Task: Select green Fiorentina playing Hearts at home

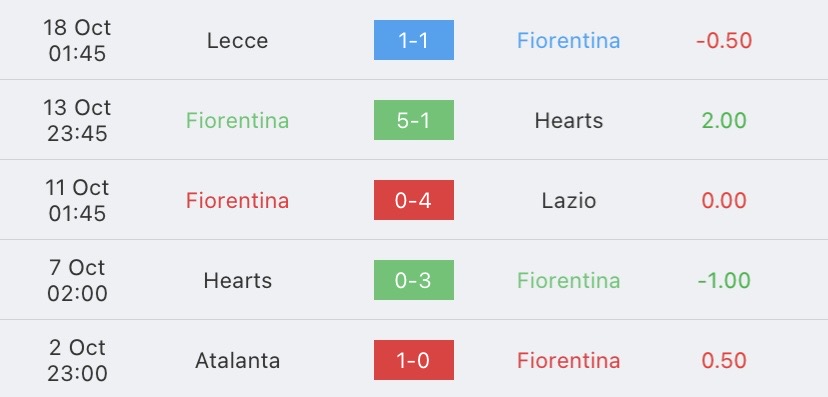Action: click(x=237, y=120)
